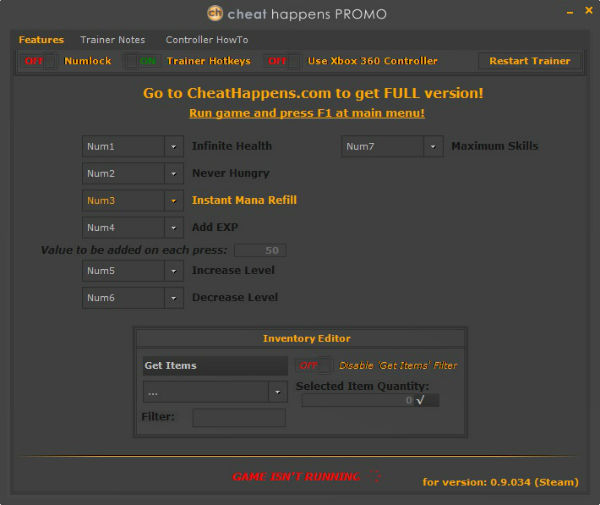Toggle the Numlock switch
The width and height of the screenshot is (600, 505).
(x=40, y=61)
